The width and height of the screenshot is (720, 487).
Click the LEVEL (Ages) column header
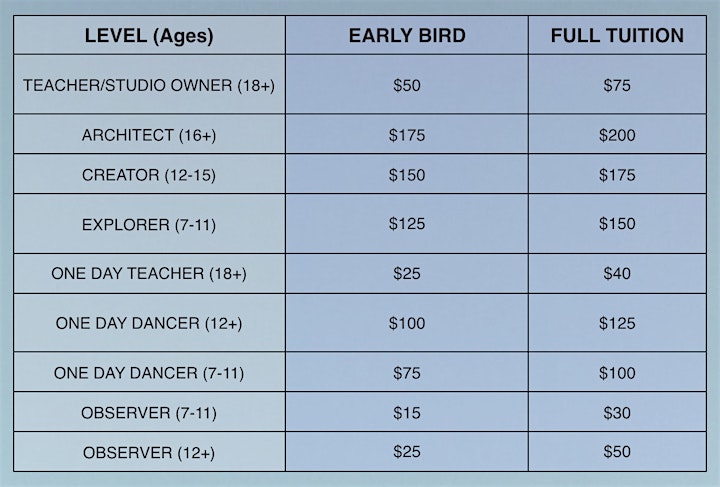tap(149, 35)
